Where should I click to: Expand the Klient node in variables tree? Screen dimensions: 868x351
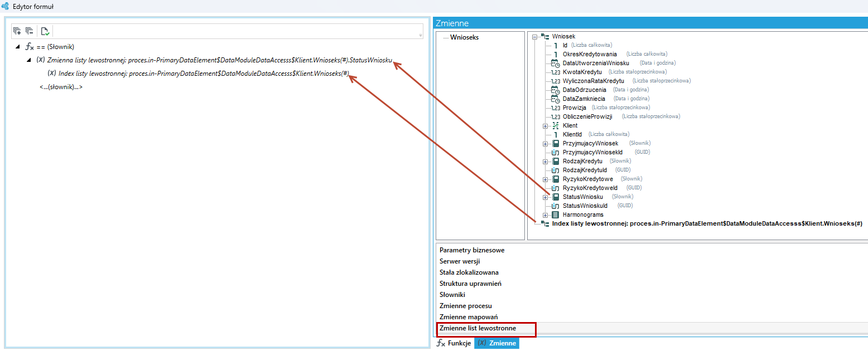(546, 126)
